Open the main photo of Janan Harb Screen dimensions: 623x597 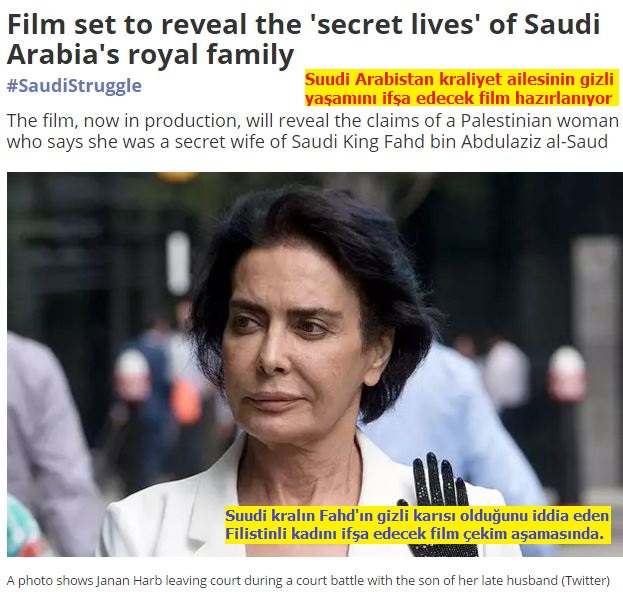point(315,364)
